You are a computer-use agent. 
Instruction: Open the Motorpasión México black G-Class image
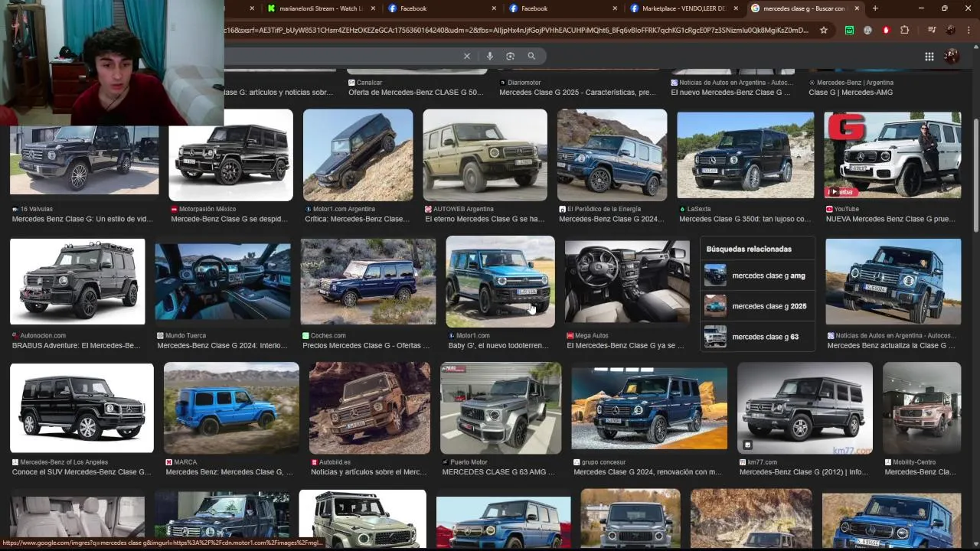(230, 155)
